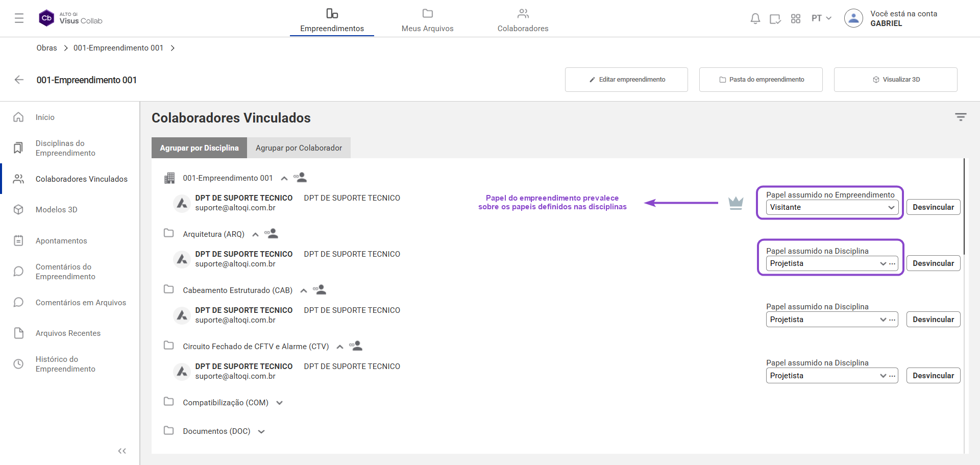Image resolution: width=980 pixels, height=465 pixels.
Task: Open the notifications bell icon
Action: coord(755,19)
